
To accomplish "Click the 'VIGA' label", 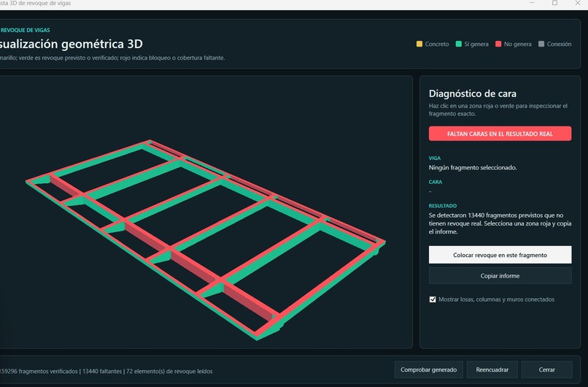I will click(x=435, y=158).
